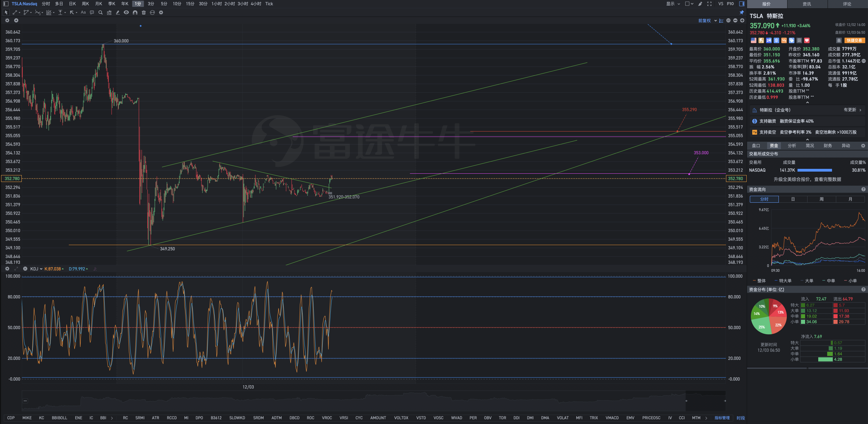Image resolution: width=868 pixels, height=424 pixels.
Task: Click the candlestick pattern tool icon
Action: pyautogui.click(x=109, y=12)
